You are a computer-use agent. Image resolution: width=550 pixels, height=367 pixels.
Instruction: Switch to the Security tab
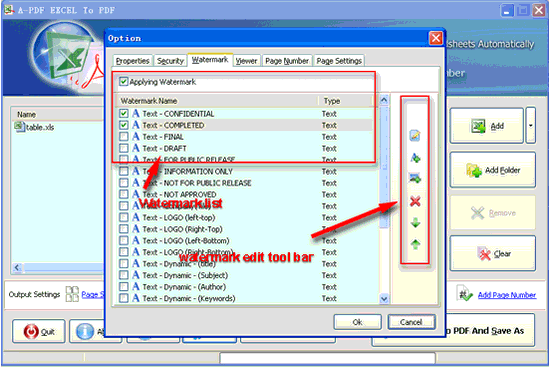click(x=170, y=61)
